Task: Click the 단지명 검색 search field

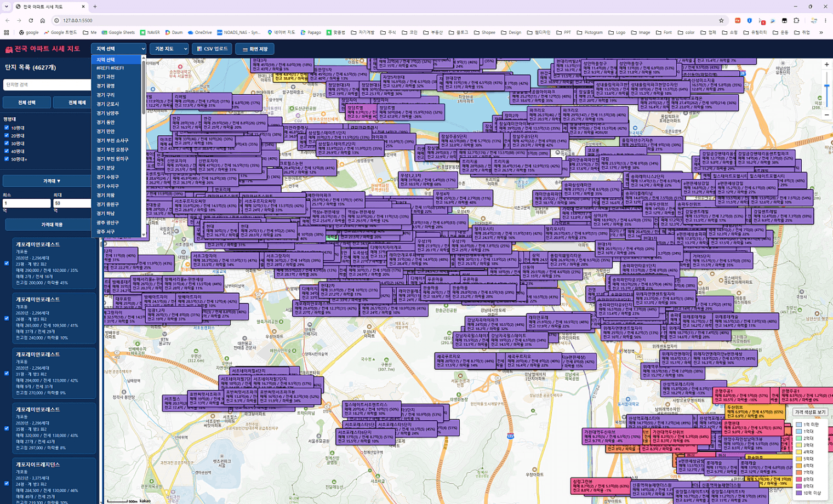Action: (x=47, y=84)
